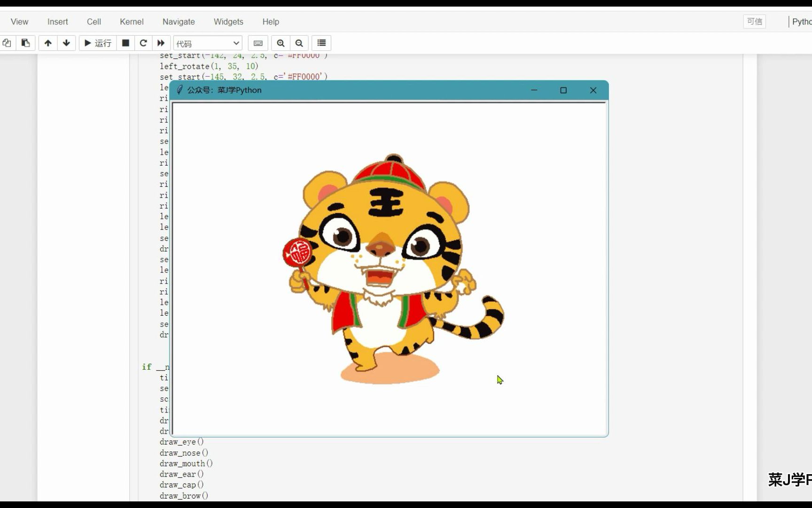Restart and run all fast-forward icon
The height and width of the screenshot is (508, 812).
pyautogui.click(x=161, y=43)
